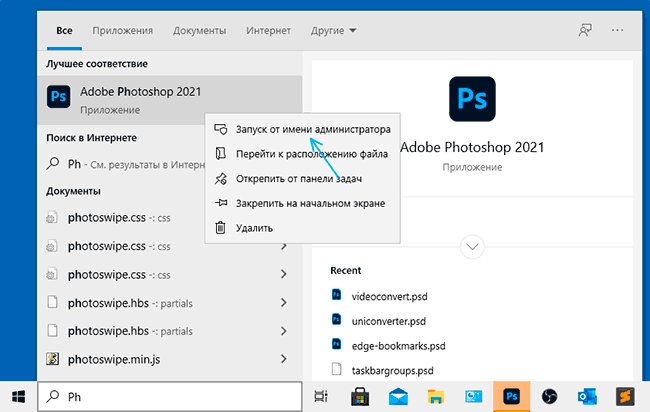Image resolution: width=650 pixels, height=412 pixels.
Task: Expand the actions chevron in preview pane
Action: (x=472, y=247)
